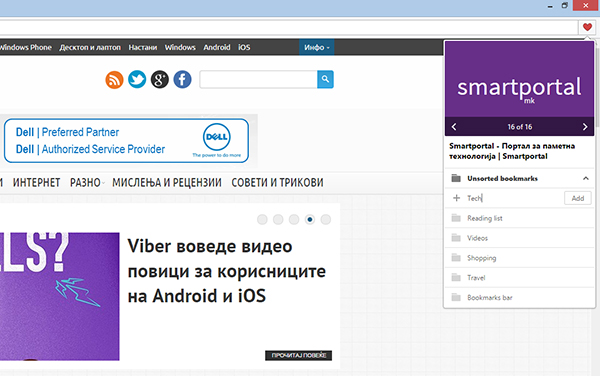Viewport: 600px width, 376px height.
Task: Open the Facebook icon
Action: (x=183, y=80)
